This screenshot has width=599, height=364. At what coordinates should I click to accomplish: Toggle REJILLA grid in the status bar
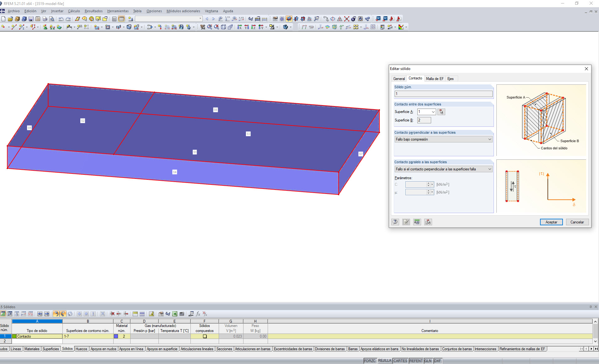(385, 361)
